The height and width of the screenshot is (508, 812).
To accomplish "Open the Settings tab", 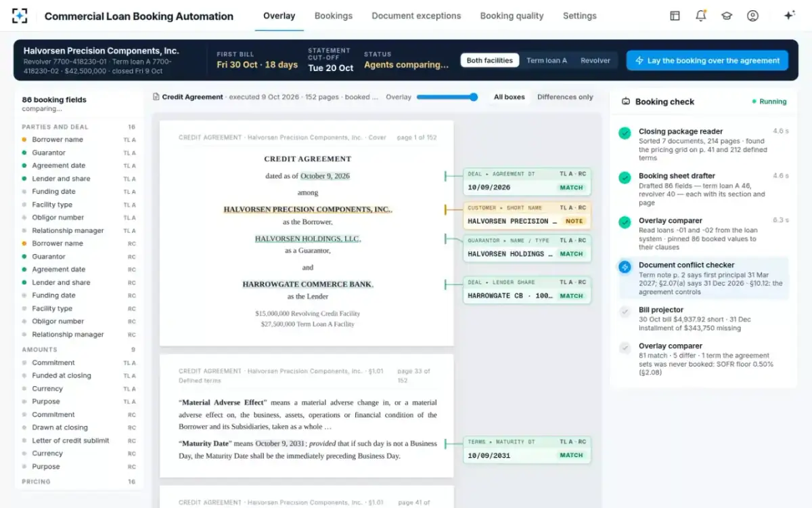I will pyautogui.click(x=580, y=16).
